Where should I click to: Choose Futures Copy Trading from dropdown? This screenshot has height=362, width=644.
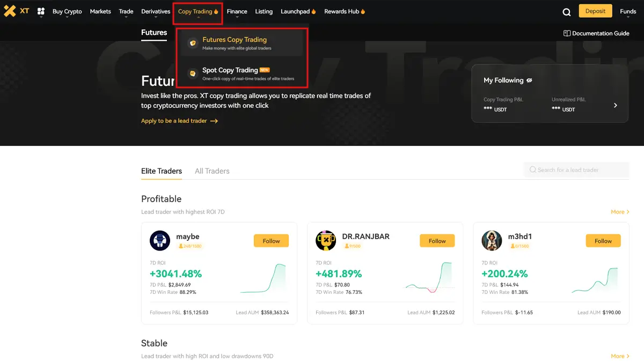coord(241,43)
